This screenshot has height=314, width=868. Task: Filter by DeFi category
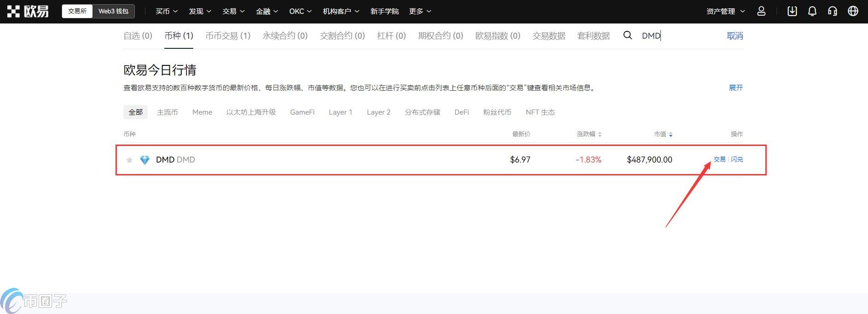click(462, 112)
